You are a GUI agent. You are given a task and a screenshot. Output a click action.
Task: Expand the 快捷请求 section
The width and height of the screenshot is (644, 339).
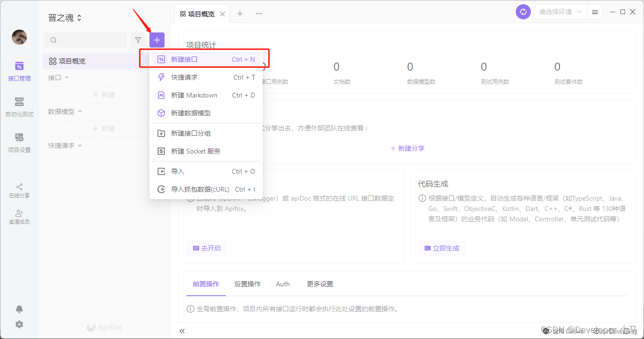(65, 145)
